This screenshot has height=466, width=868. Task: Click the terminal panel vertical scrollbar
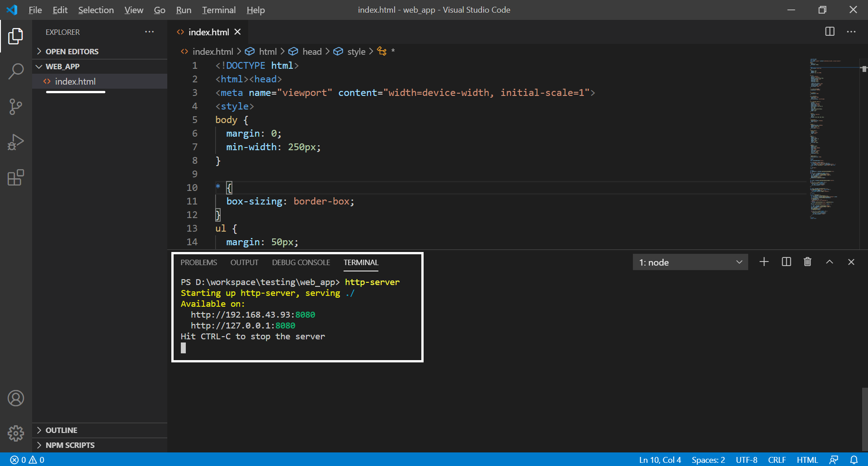click(x=865, y=419)
